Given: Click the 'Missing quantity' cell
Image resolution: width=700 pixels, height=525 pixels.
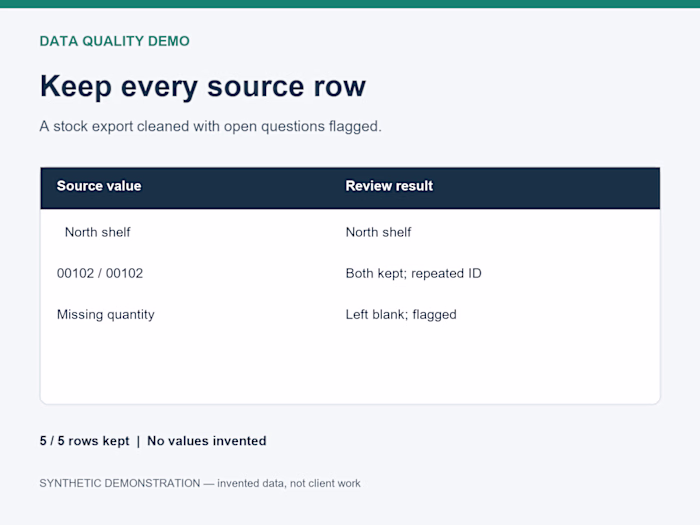Looking at the screenshot, I should point(105,315).
